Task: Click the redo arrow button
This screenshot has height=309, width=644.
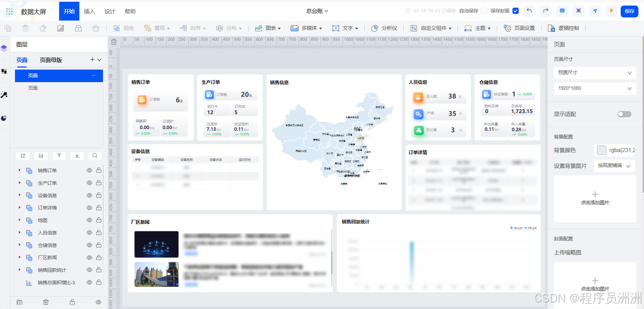Action: (x=546, y=11)
